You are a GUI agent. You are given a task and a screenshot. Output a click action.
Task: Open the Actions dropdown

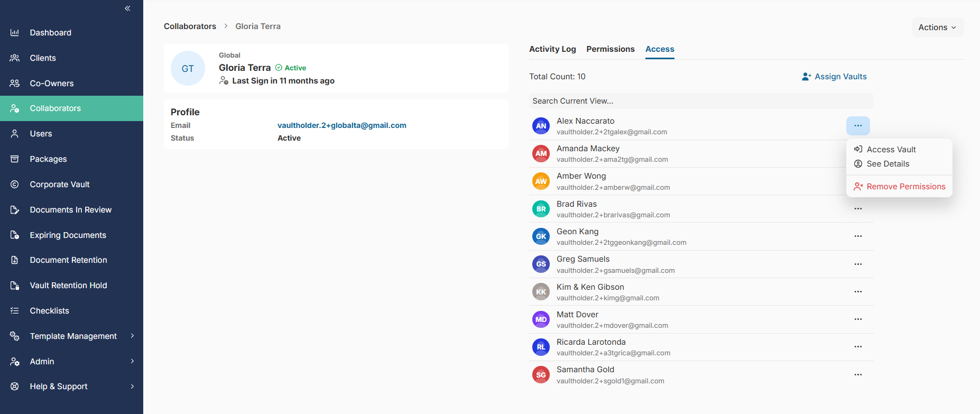(x=937, y=27)
